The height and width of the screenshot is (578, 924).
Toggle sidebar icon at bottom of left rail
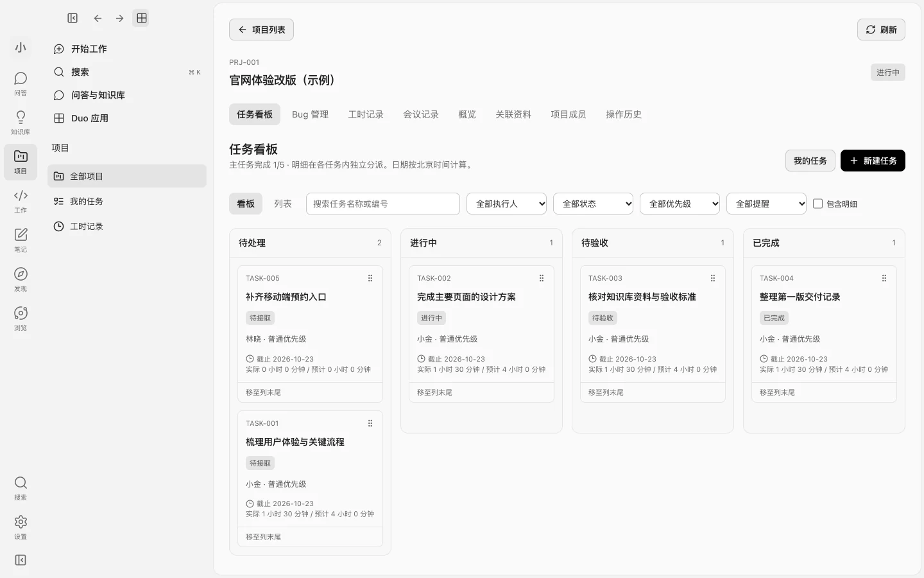(x=21, y=561)
